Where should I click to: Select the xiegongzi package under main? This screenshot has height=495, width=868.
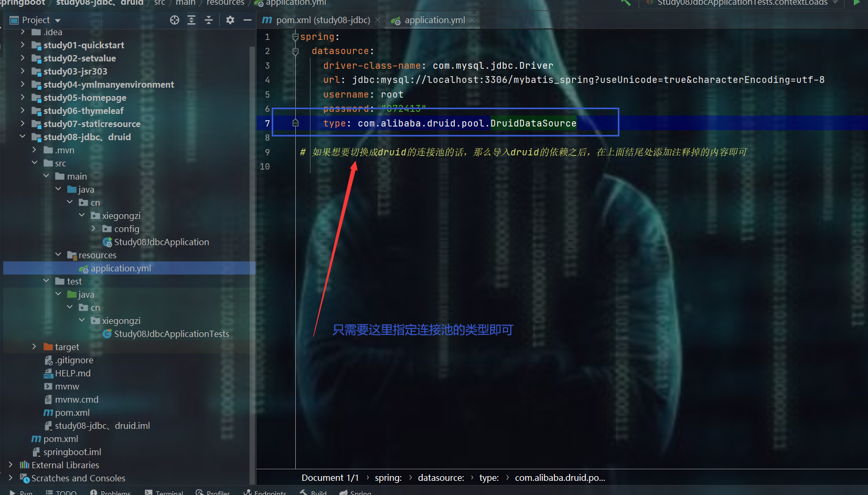(x=121, y=216)
